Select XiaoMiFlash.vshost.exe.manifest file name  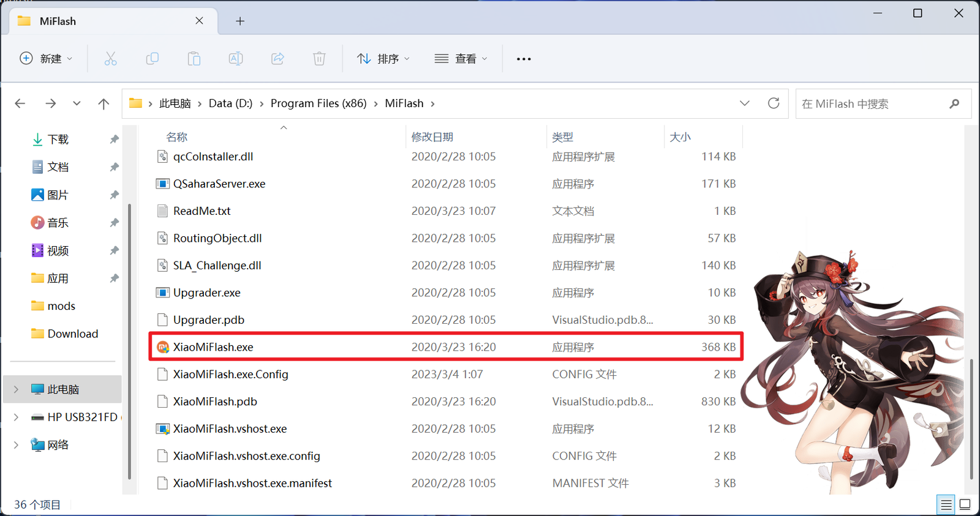(x=252, y=484)
